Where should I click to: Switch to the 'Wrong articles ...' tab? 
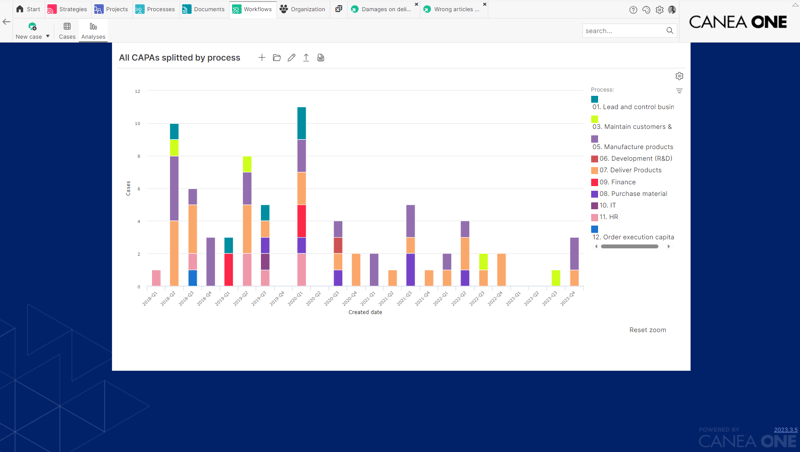point(451,9)
